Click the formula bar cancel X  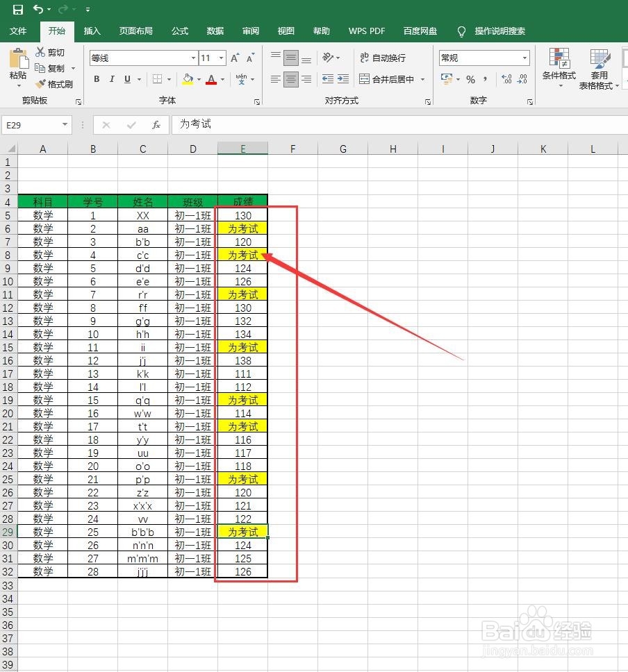click(106, 125)
